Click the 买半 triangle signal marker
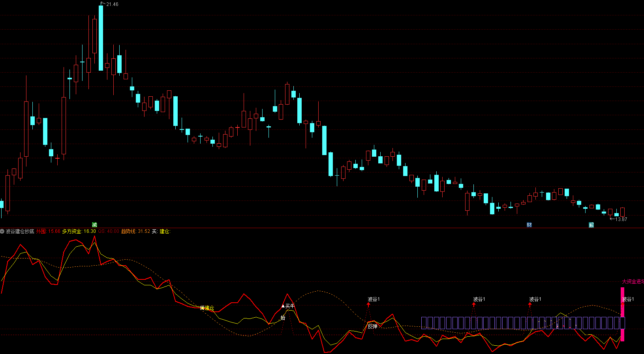The height and width of the screenshot is (354, 644). (288, 306)
